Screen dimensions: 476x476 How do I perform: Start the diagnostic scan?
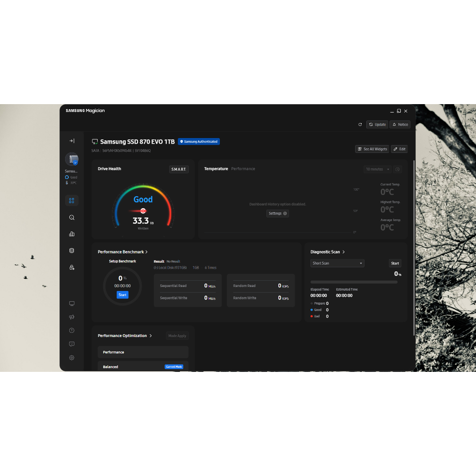coord(395,263)
